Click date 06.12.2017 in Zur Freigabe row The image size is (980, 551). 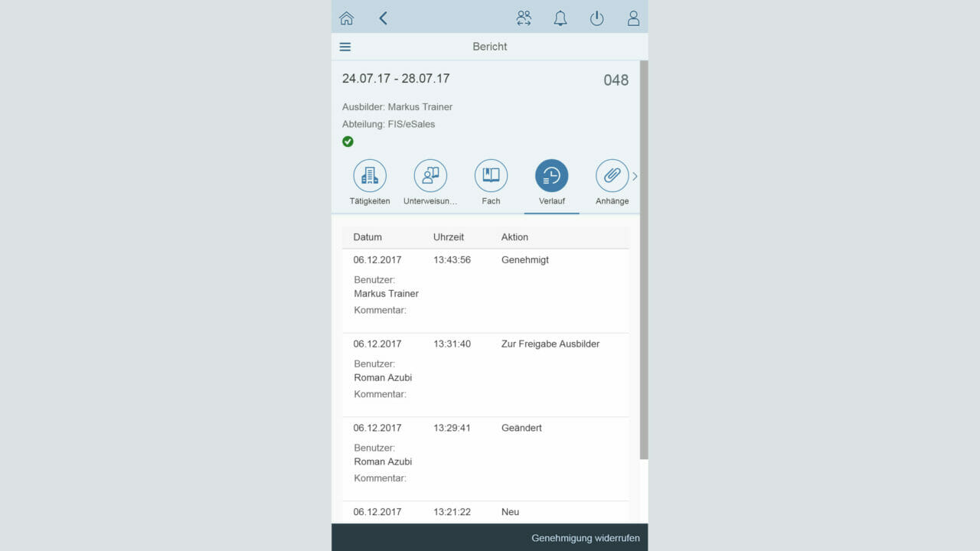tap(377, 344)
